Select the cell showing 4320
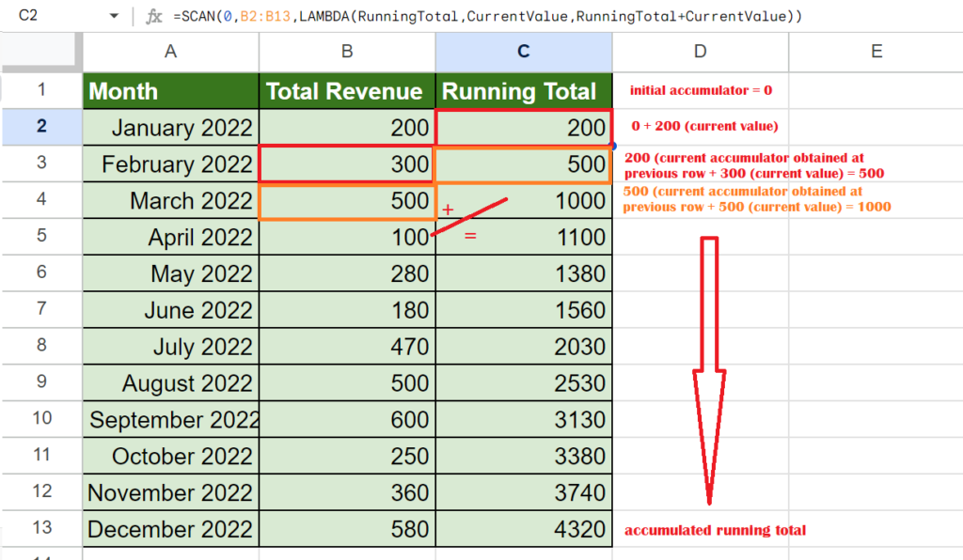 [x=524, y=529]
